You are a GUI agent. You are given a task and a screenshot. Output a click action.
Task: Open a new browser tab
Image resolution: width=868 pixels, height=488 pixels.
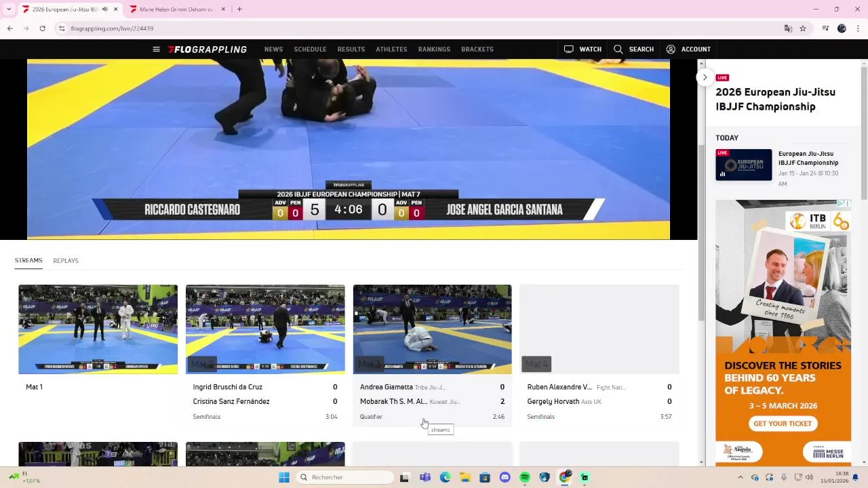point(239,9)
